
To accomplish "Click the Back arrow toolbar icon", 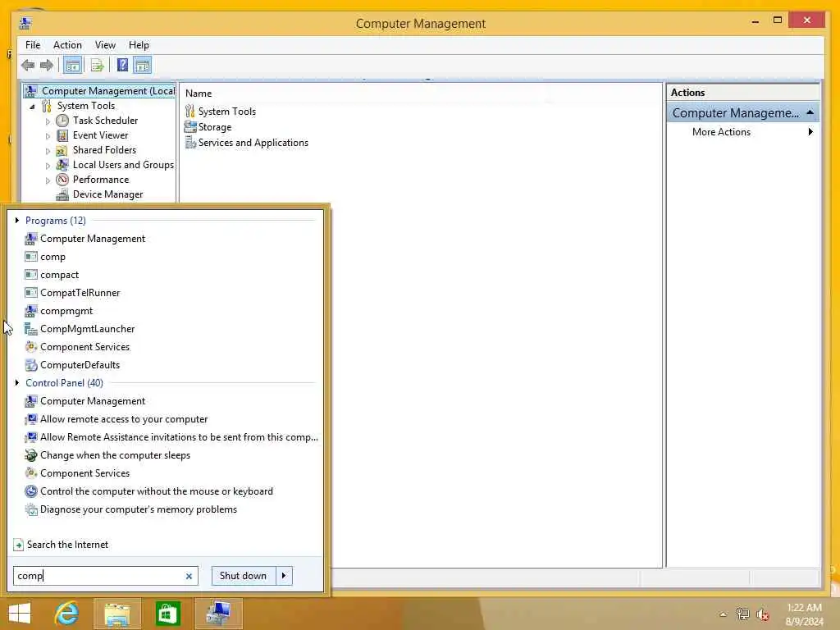I will point(28,66).
